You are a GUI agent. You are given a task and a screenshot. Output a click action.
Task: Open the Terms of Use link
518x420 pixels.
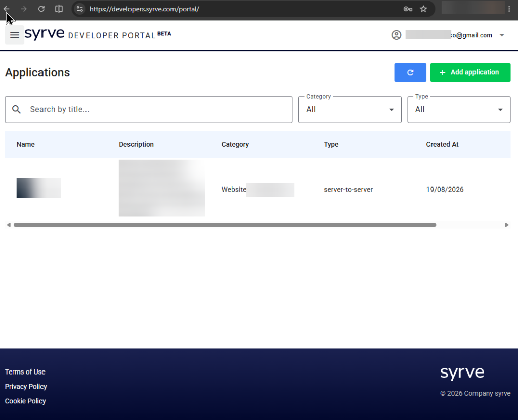coord(25,372)
